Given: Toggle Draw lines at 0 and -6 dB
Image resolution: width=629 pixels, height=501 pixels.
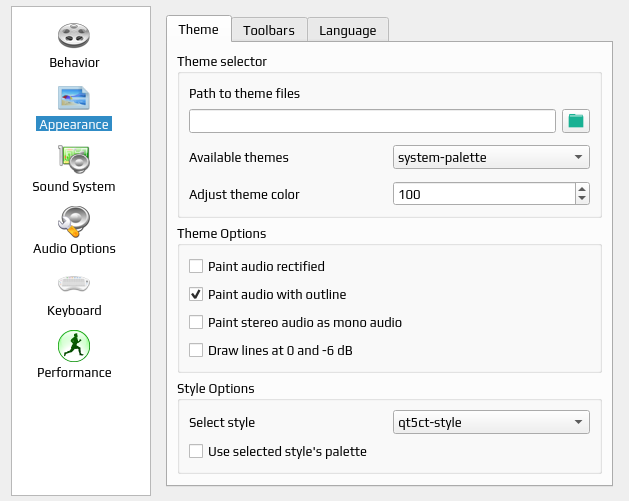Looking at the screenshot, I should point(196,350).
